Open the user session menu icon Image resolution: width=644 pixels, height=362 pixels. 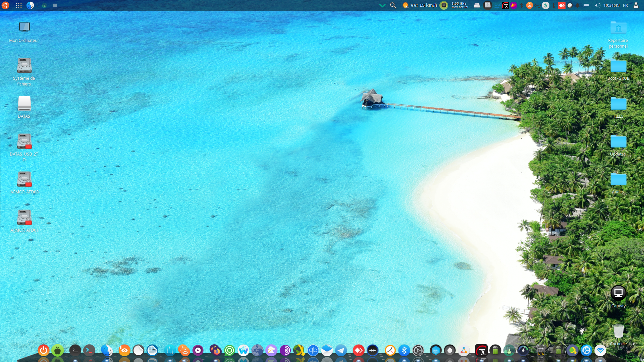[x=636, y=5]
